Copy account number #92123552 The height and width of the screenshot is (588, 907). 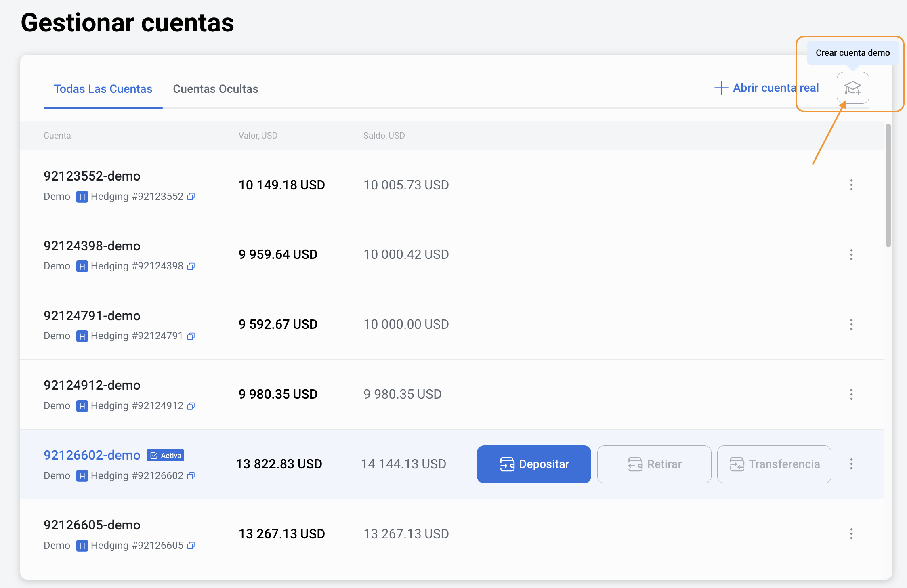[x=191, y=197]
